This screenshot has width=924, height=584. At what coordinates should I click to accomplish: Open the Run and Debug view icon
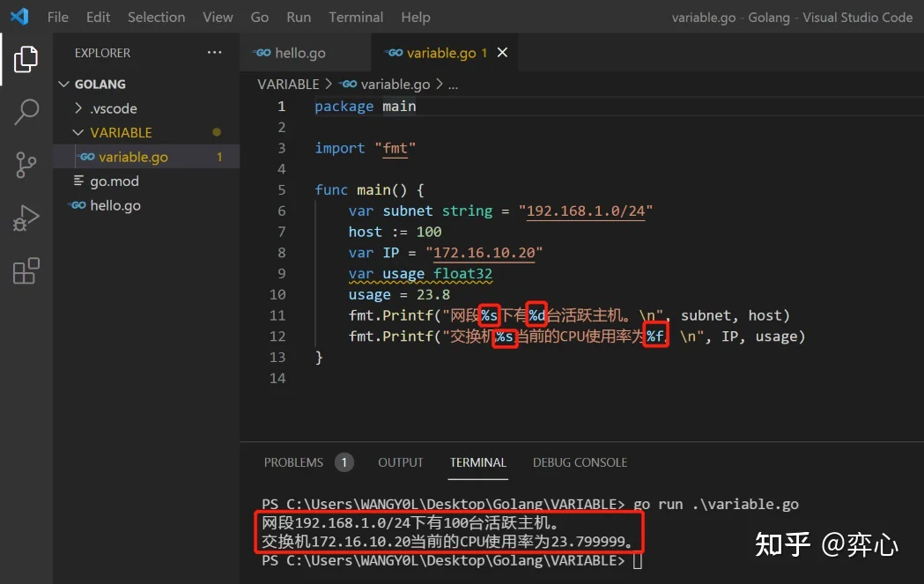click(x=26, y=218)
